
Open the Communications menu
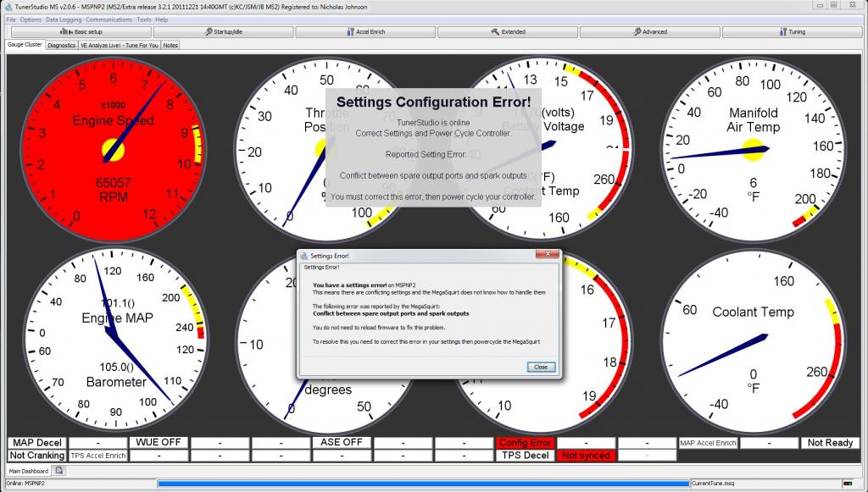click(x=109, y=19)
